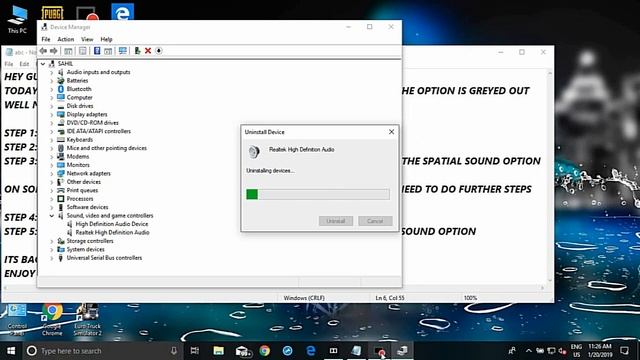
Task: Select High Definition Audio Device
Action: (111, 224)
